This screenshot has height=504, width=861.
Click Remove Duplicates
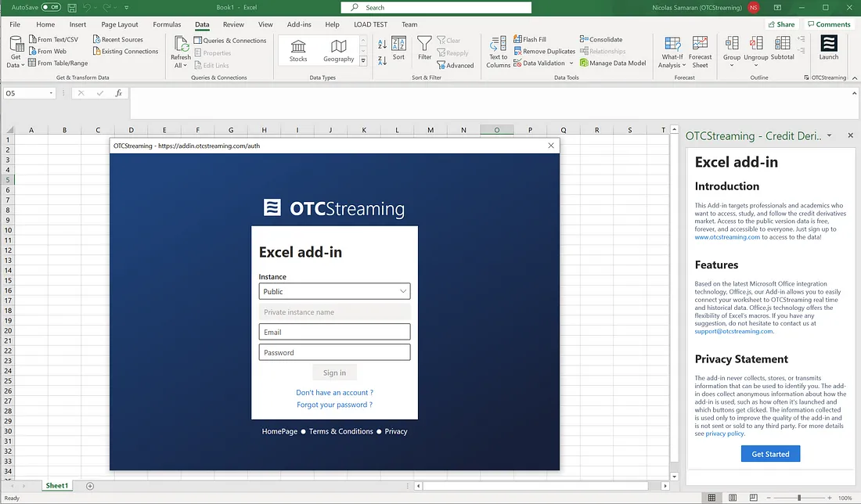coord(545,51)
